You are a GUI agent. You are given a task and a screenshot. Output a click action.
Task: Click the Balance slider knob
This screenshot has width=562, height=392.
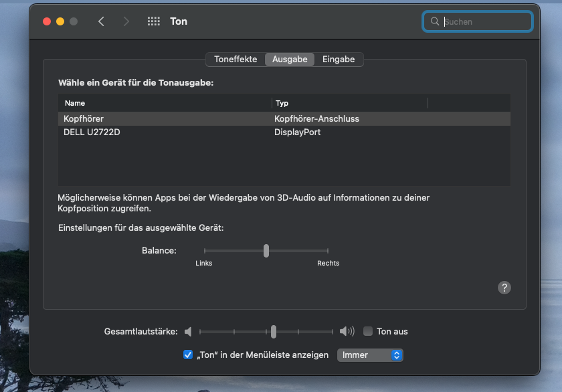tap(266, 251)
